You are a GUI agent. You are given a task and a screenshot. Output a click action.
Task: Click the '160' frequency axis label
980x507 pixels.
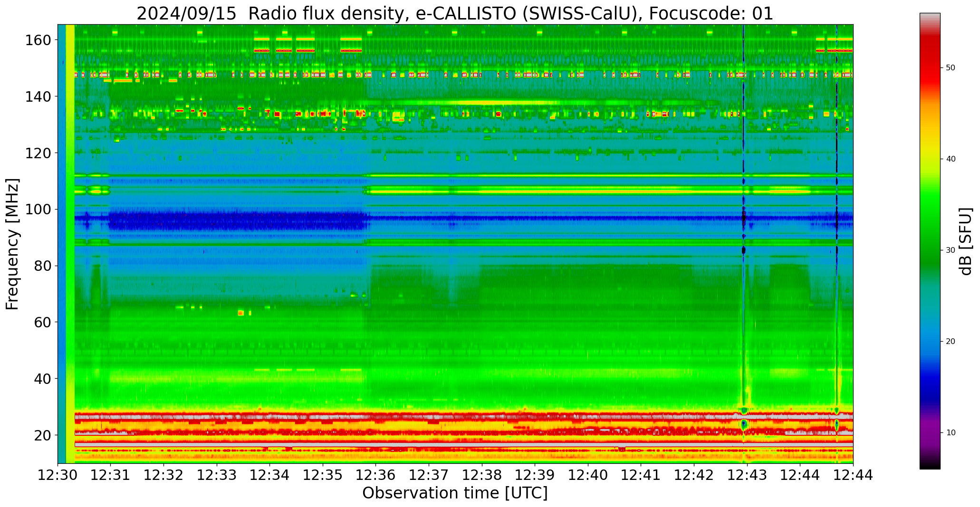38,40
